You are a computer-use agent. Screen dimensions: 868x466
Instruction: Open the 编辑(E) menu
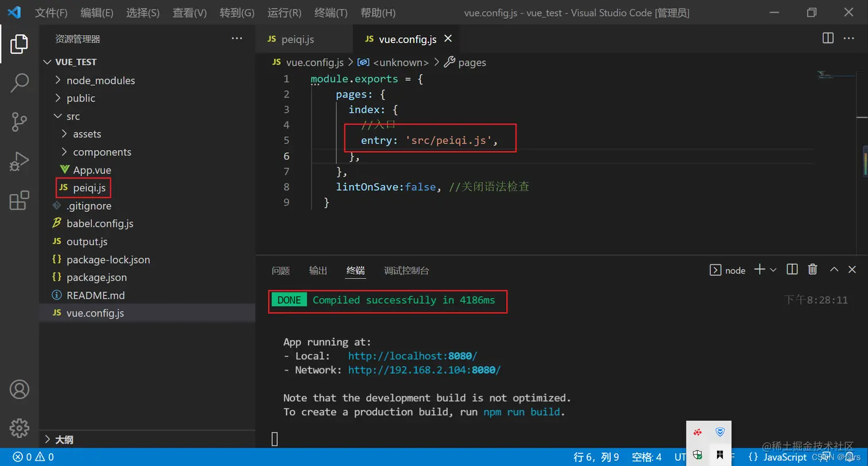pyautogui.click(x=97, y=13)
